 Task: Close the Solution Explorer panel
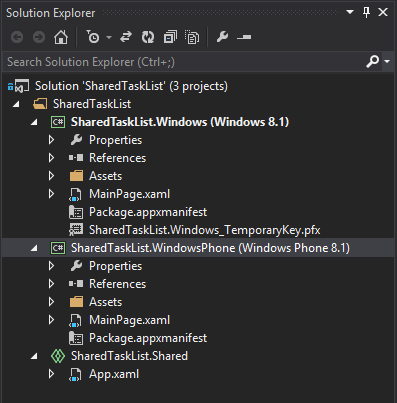[383, 12]
